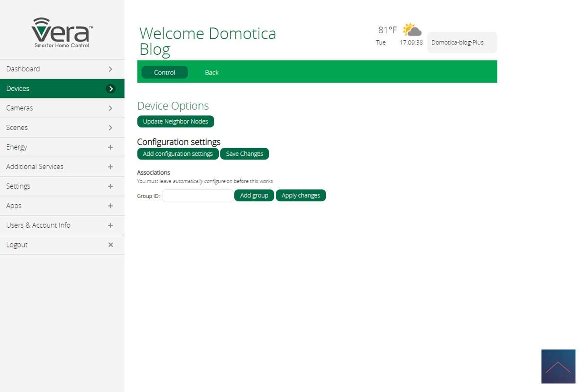Click the weather cloud and sun icon
The width and height of the screenshot is (584, 392).
(x=412, y=30)
